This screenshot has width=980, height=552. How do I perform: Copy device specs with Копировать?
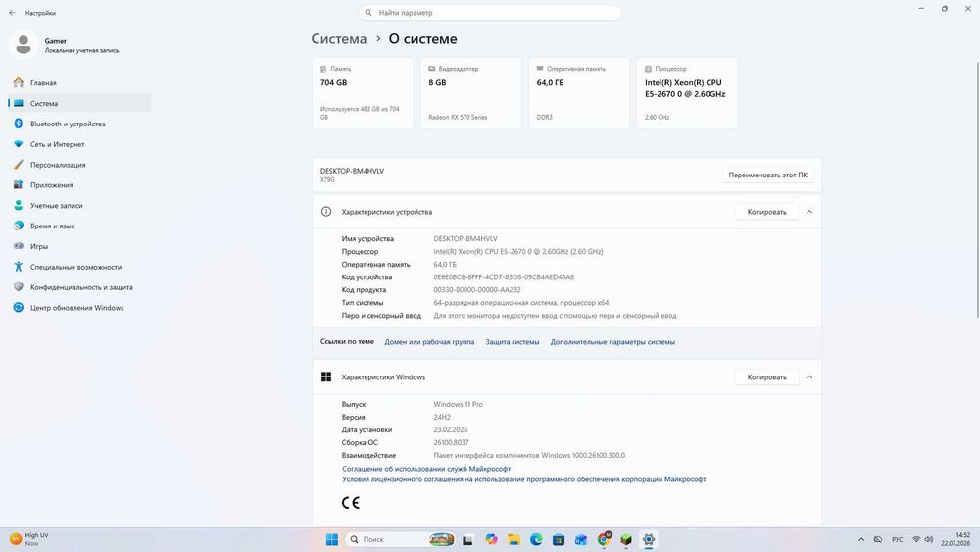(x=767, y=212)
